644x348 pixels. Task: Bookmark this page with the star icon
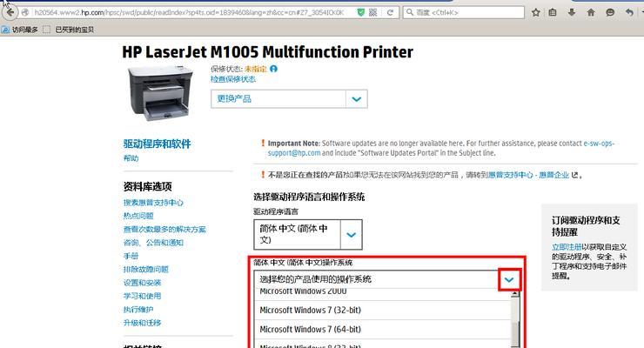coord(535,12)
